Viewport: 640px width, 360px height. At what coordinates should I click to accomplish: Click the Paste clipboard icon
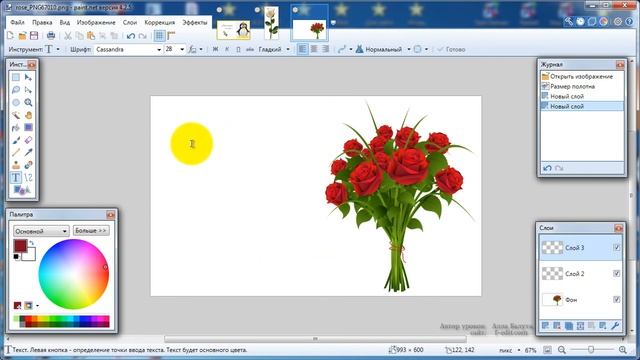tap(91, 36)
